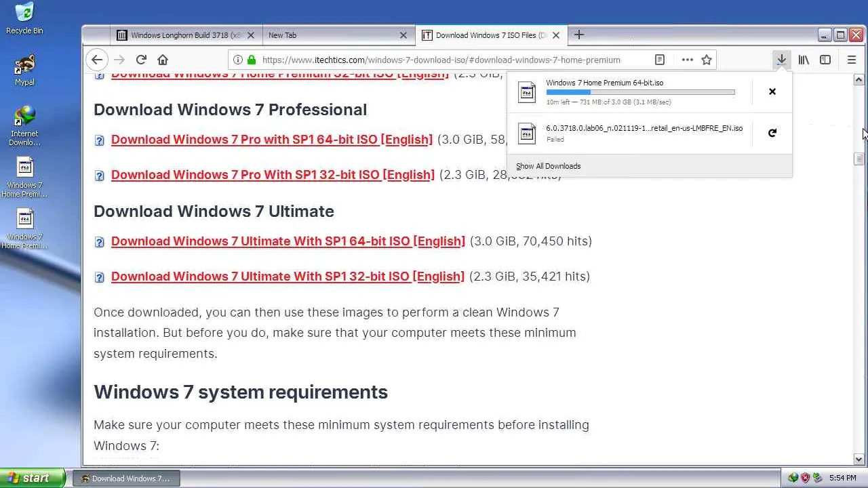Click the 5:54 PM taskbar clock
The image size is (868, 488).
[843, 479]
